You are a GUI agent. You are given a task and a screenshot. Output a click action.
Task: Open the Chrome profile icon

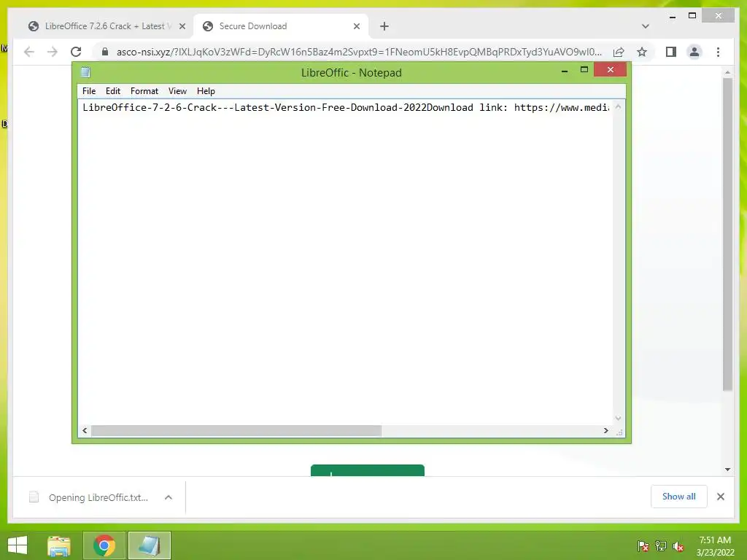coord(694,52)
